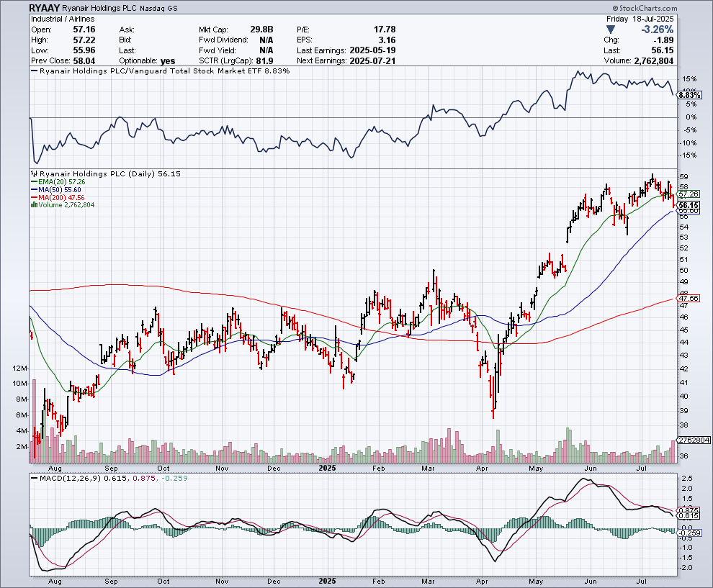Select the Mkt Cap value 29.8B

(x=261, y=30)
